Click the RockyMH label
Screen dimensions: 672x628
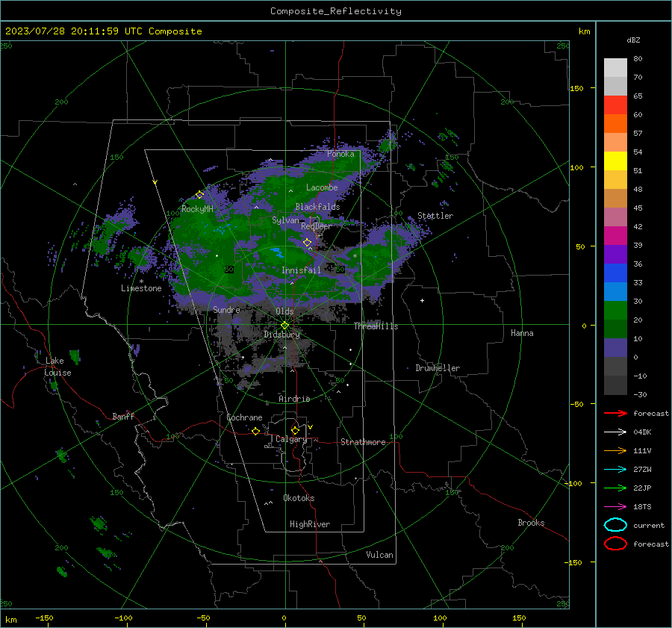click(x=197, y=209)
